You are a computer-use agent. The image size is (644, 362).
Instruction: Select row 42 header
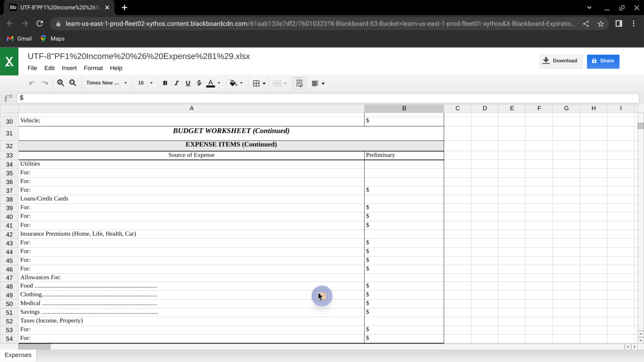tap(9, 234)
